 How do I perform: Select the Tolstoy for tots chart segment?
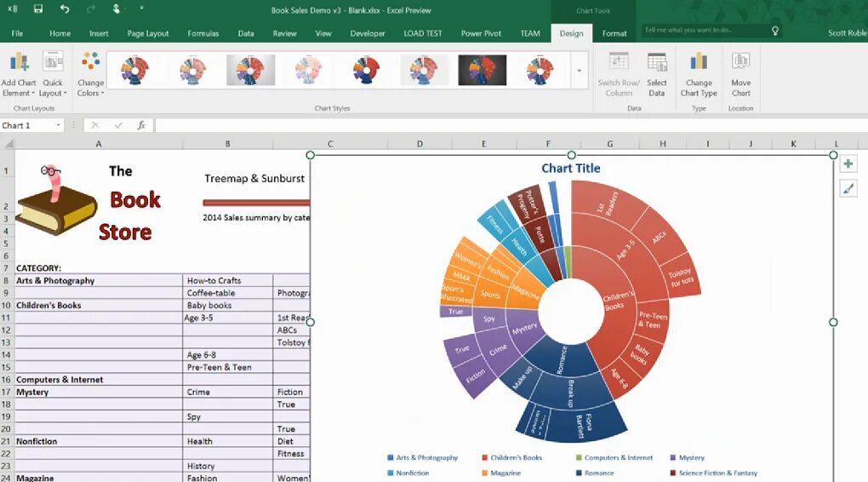[681, 277]
